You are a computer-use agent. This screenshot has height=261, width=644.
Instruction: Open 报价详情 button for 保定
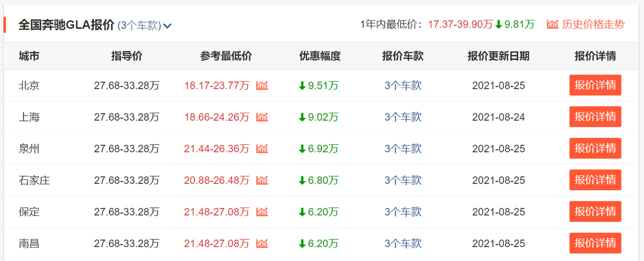(x=595, y=212)
